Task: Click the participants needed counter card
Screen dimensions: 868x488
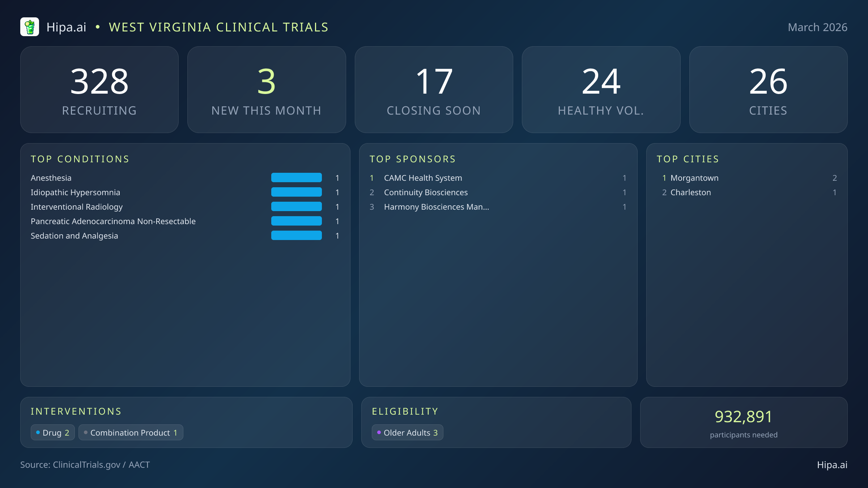Action: 744,423
